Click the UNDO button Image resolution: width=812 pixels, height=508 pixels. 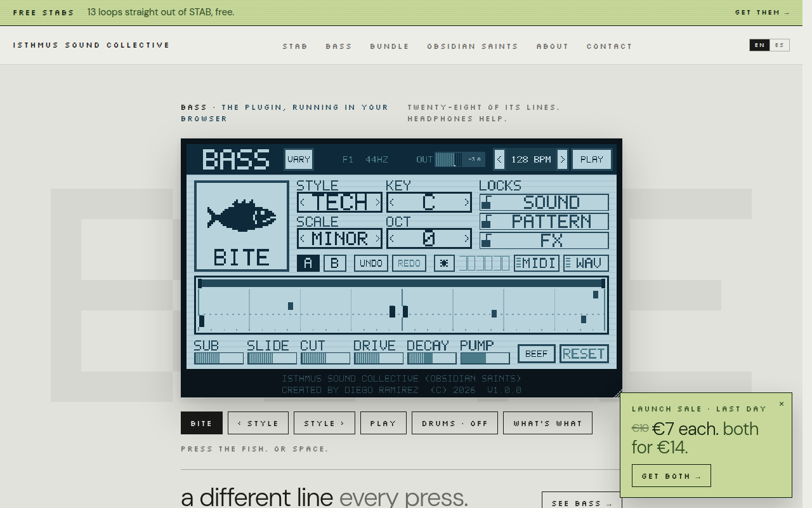371,263
